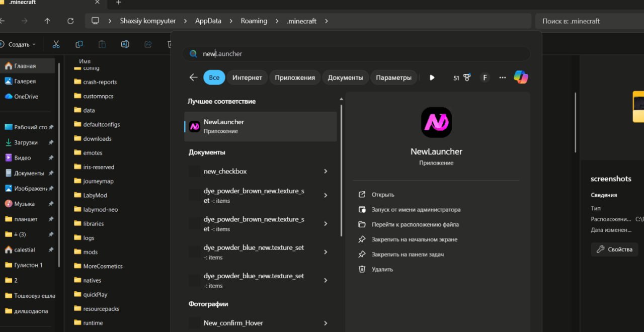Open the mods folder in file list
The width and height of the screenshot is (644, 332).
pyautogui.click(x=91, y=252)
